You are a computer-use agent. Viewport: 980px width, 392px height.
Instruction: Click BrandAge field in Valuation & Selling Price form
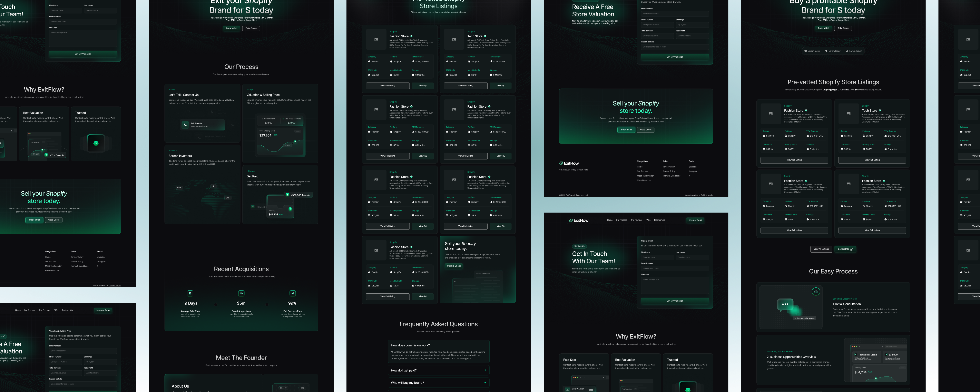tap(100, 362)
